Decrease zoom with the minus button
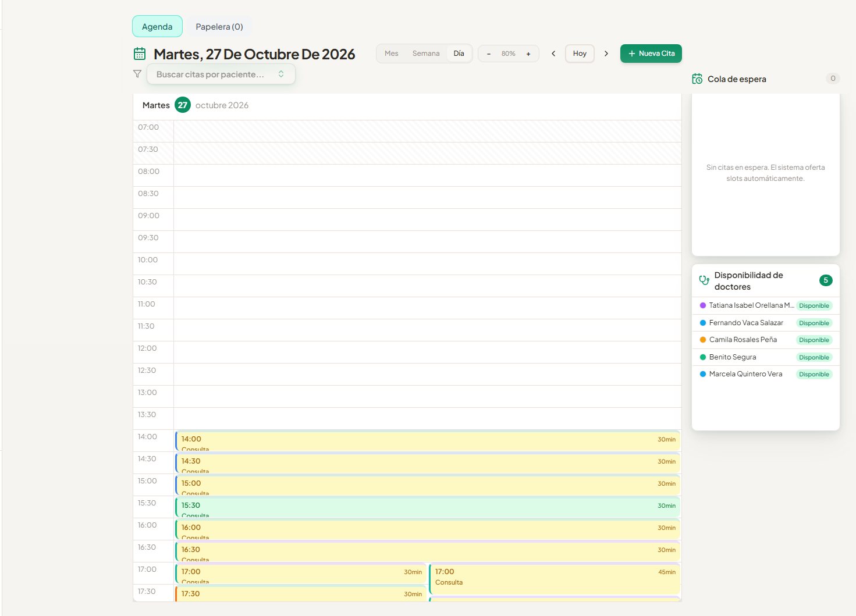This screenshot has width=856, height=616. pos(489,54)
